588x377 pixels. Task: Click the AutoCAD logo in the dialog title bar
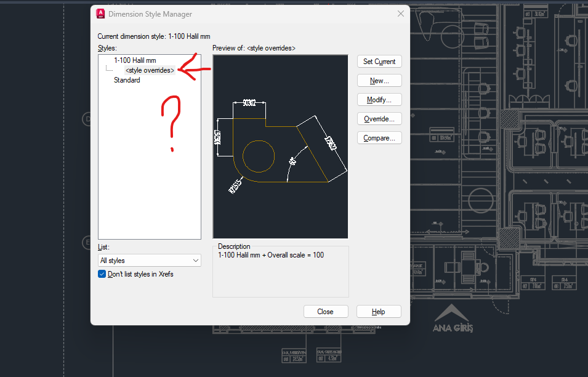(x=100, y=14)
